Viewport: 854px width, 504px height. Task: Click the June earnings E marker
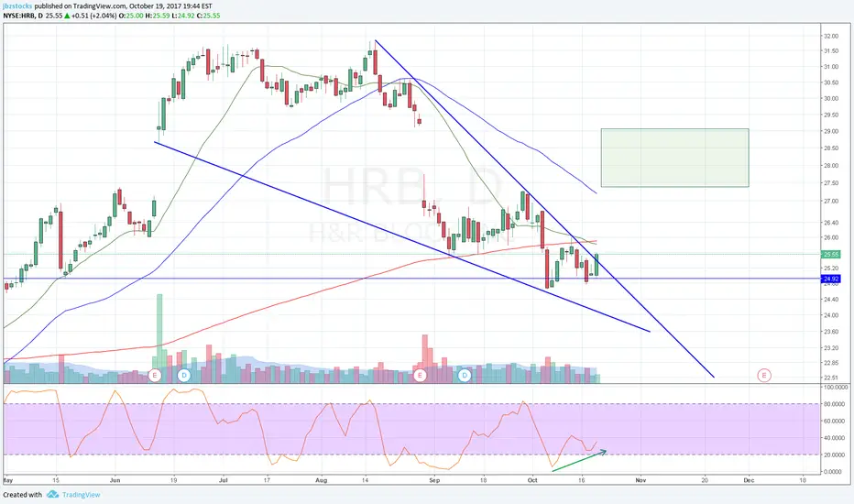pos(155,376)
